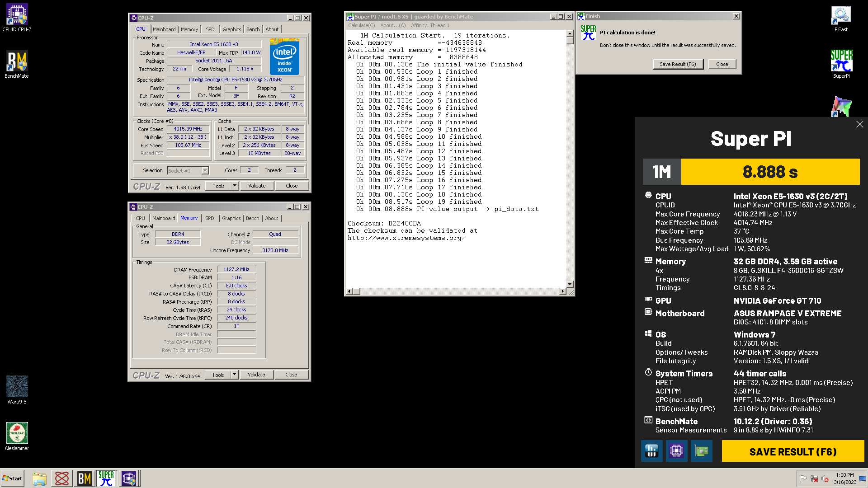The image size is (868, 488).
Task: Open SPD tab in the top CPU-Z window
Action: (210, 29)
